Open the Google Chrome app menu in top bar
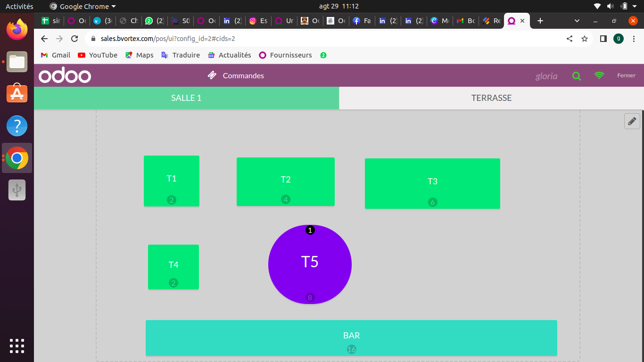 click(79, 7)
